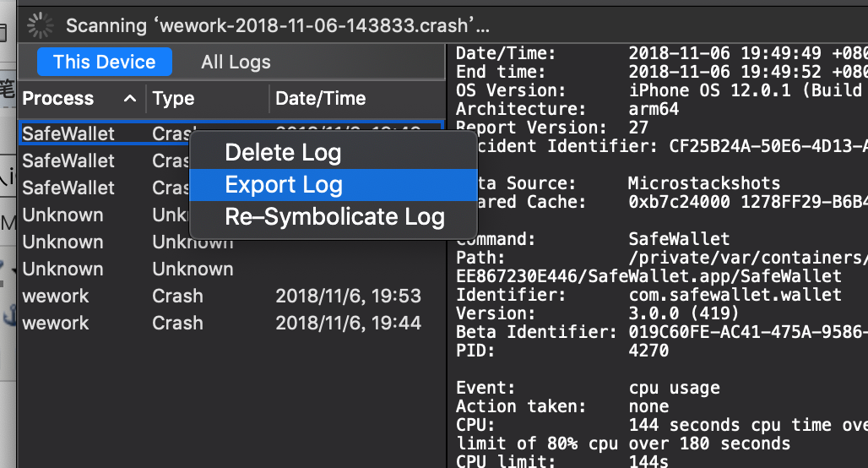Click the Architecture arm64 line
Viewport: 868px width, 468px height.
[x=567, y=109]
